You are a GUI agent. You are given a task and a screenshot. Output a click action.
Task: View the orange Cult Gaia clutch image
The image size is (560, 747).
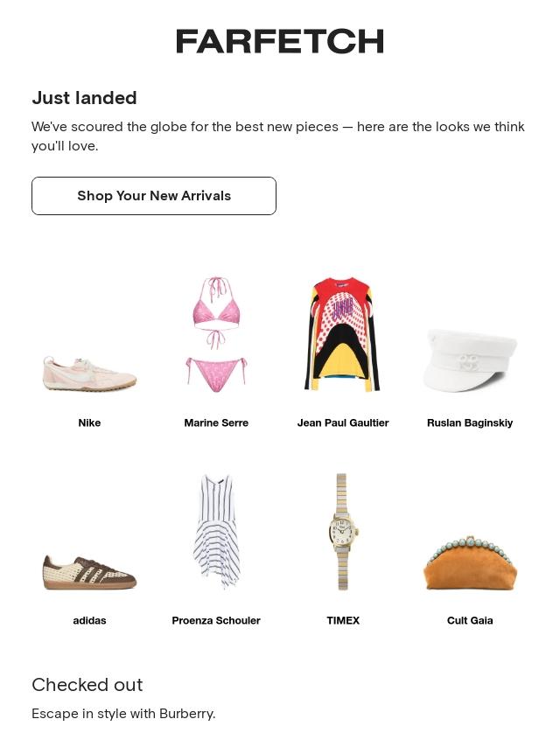[x=470, y=562]
